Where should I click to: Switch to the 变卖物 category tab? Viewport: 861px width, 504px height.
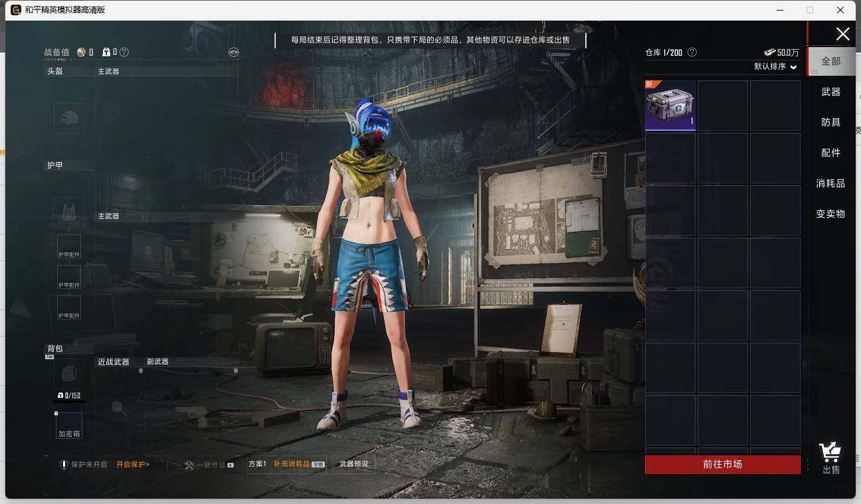pyautogui.click(x=830, y=214)
